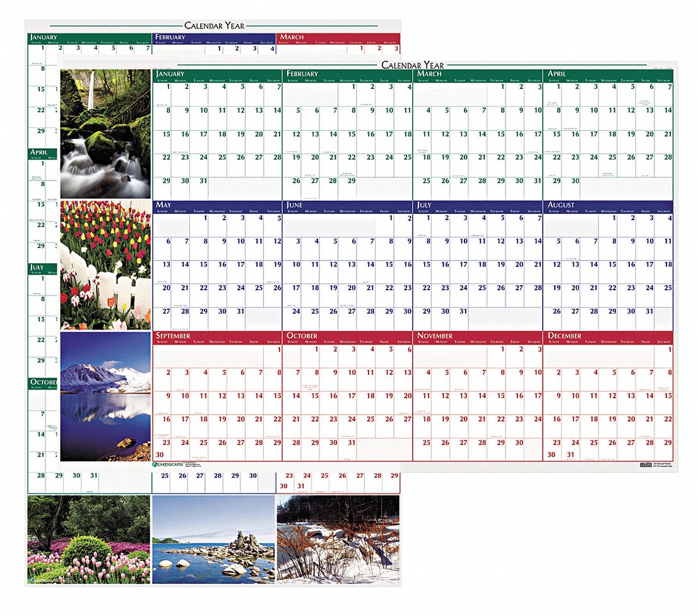Select November 22 on the front calendar
Viewport: 698px width, 616px height.
(496, 426)
